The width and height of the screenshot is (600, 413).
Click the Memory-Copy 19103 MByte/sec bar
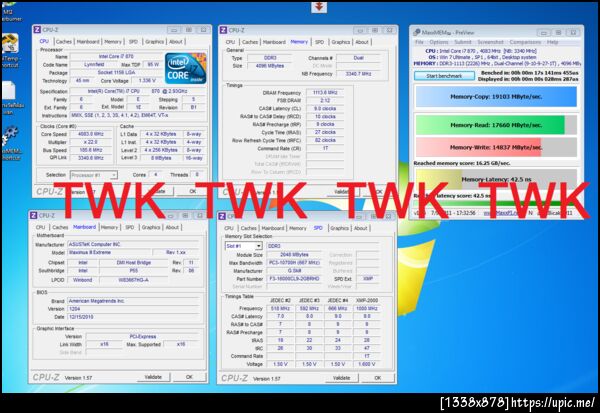pyautogui.click(x=496, y=96)
